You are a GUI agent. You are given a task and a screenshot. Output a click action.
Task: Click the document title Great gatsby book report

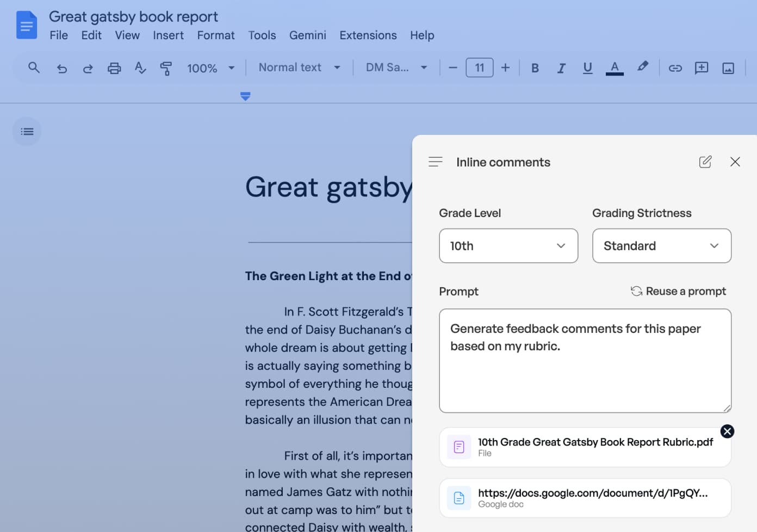click(133, 17)
